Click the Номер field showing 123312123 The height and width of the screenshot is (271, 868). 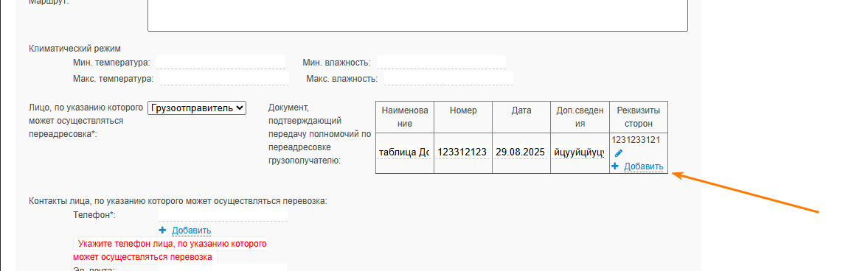[463, 152]
